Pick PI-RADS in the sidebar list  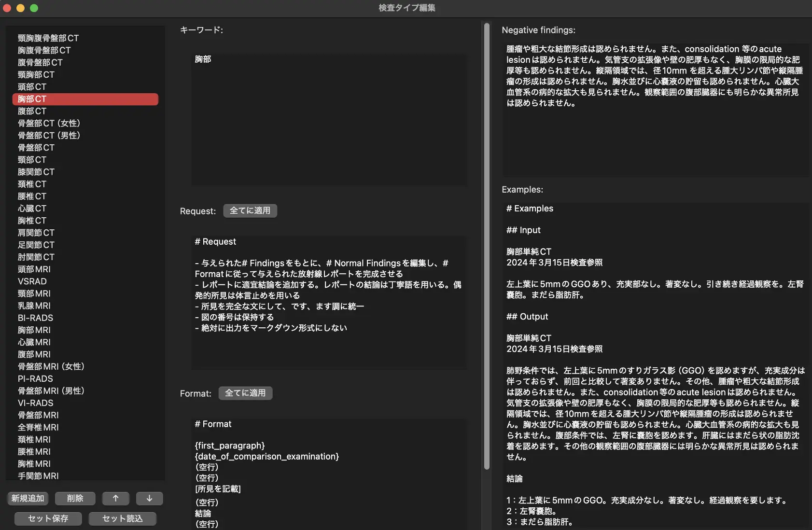click(x=35, y=379)
